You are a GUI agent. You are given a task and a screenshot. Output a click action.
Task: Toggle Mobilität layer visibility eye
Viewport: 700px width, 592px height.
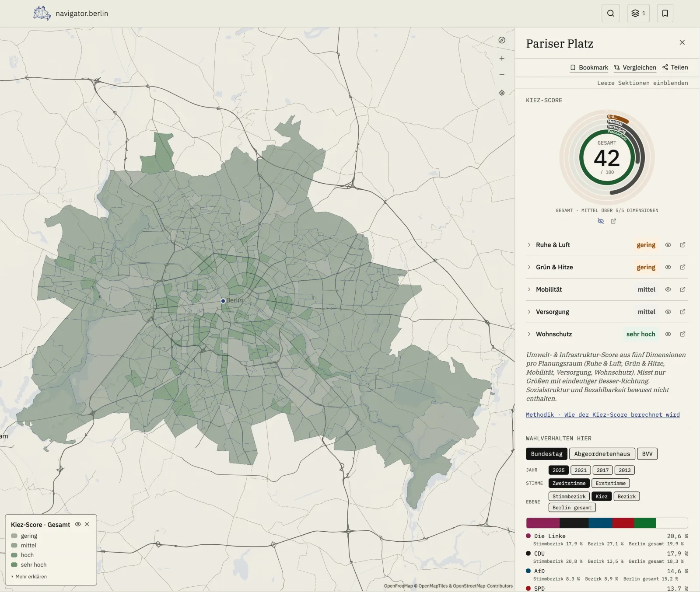point(668,289)
